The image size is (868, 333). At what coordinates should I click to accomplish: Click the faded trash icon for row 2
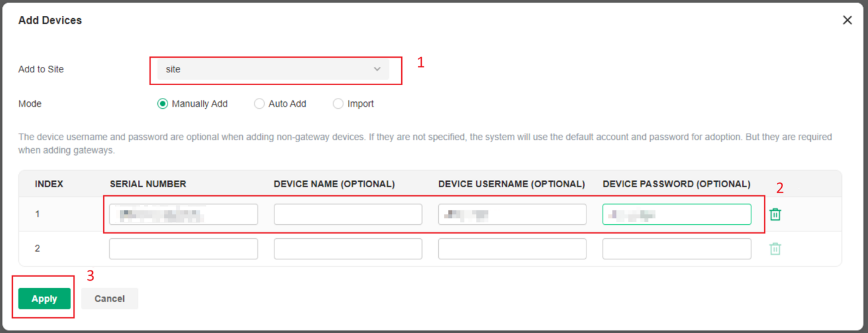775,249
